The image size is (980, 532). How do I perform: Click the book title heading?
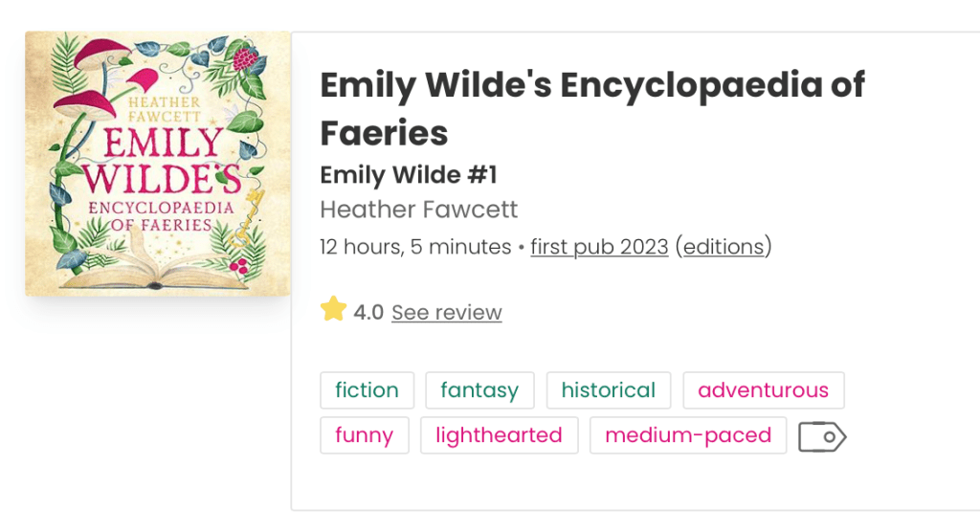tap(591, 108)
